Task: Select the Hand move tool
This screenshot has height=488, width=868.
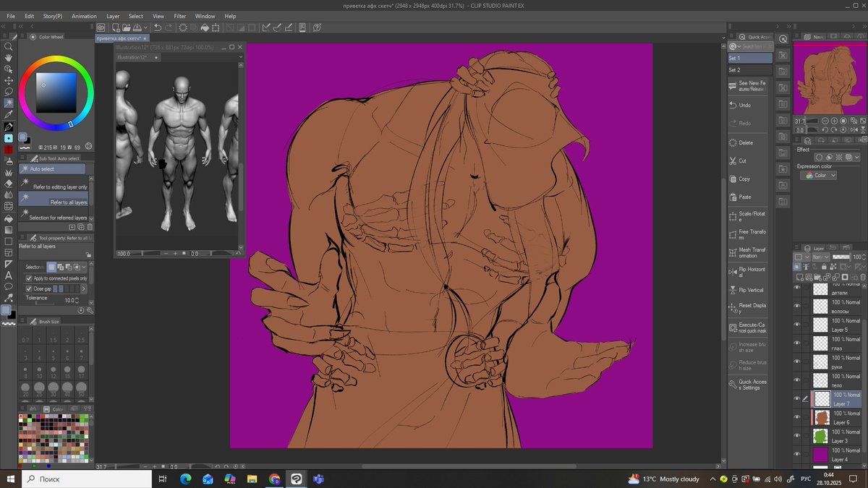Action: point(9,58)
